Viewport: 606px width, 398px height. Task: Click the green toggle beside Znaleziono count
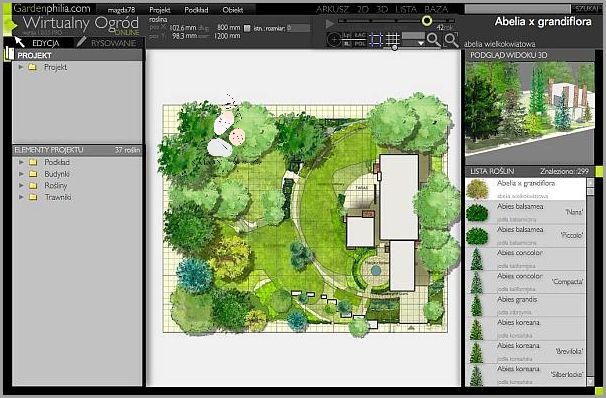[599, 171]
